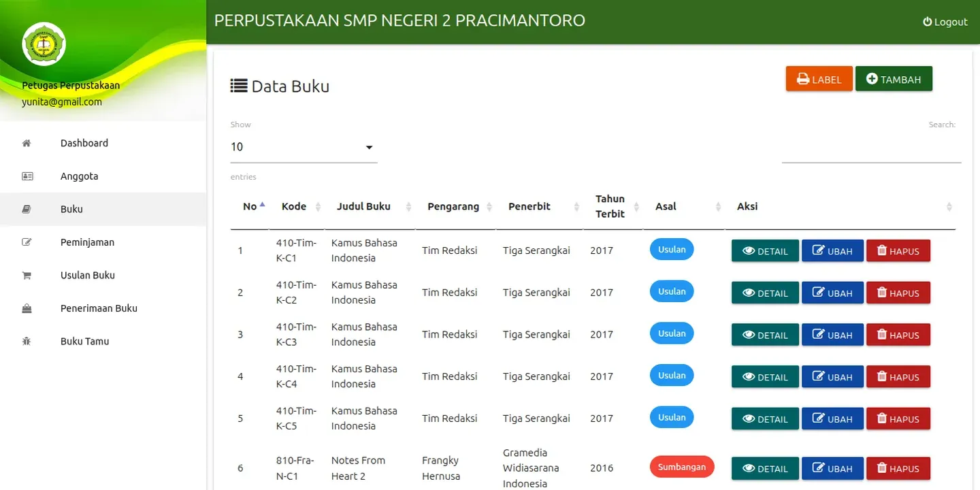Click the Buku book icon

point(27,210)
